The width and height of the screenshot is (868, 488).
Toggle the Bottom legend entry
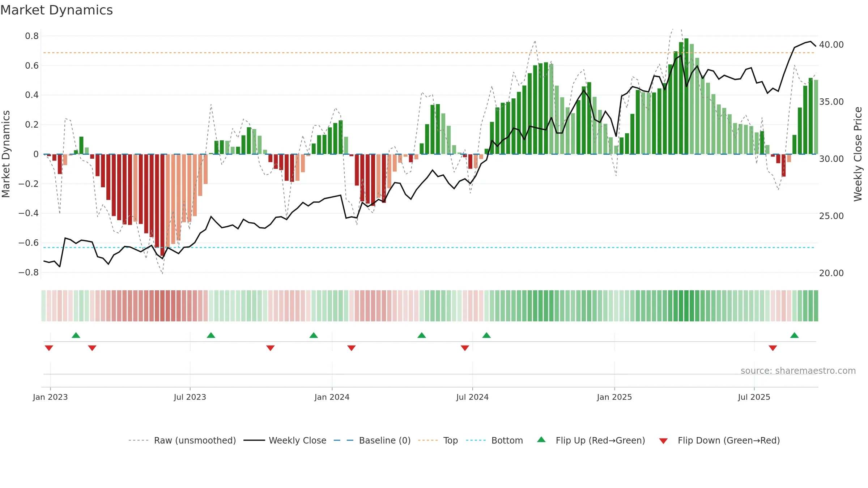tap(494, 440)
